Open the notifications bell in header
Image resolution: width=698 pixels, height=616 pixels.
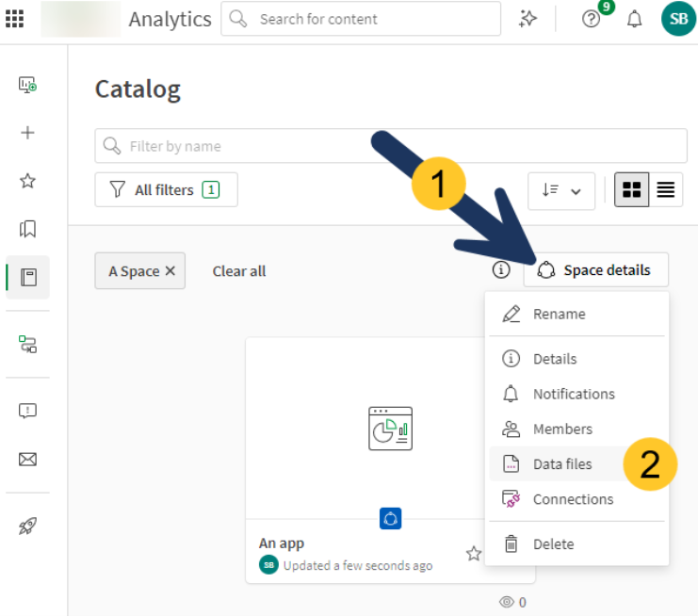point(634,19)
